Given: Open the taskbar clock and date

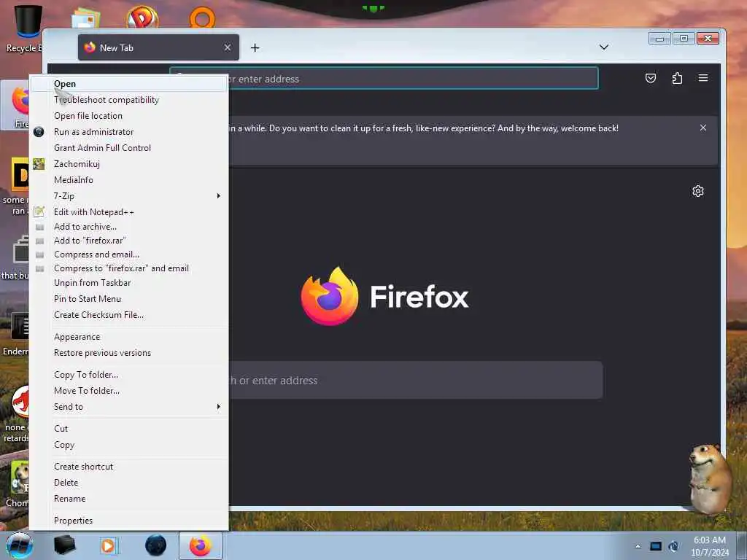Looking at the screenshot, I should (x=710, y=546).
